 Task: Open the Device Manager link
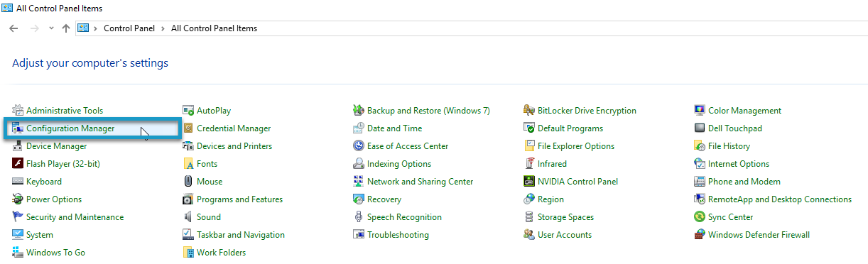(x=56, y=146)
